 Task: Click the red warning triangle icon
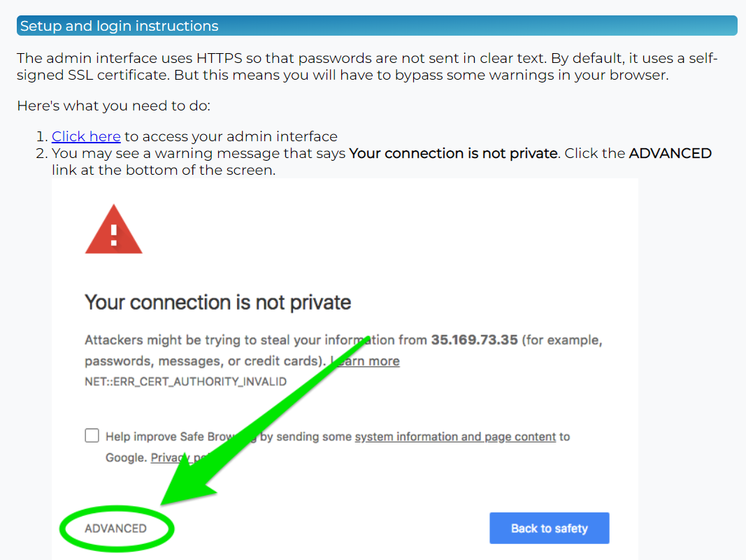pos(114,230)
